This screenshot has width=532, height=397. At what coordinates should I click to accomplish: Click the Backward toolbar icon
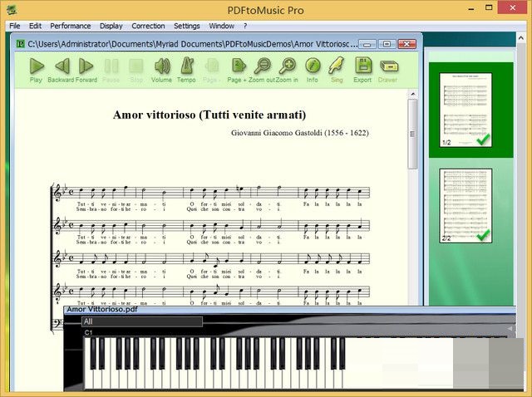62,66
